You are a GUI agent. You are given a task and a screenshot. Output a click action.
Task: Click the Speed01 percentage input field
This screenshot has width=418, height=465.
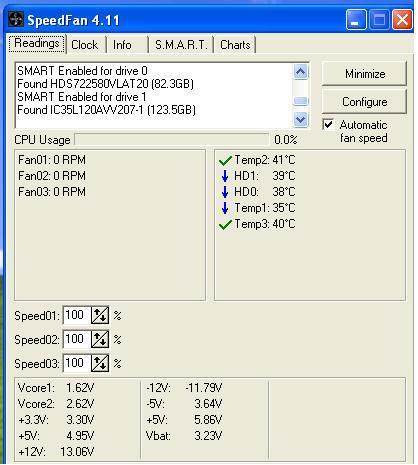(77, 315)
